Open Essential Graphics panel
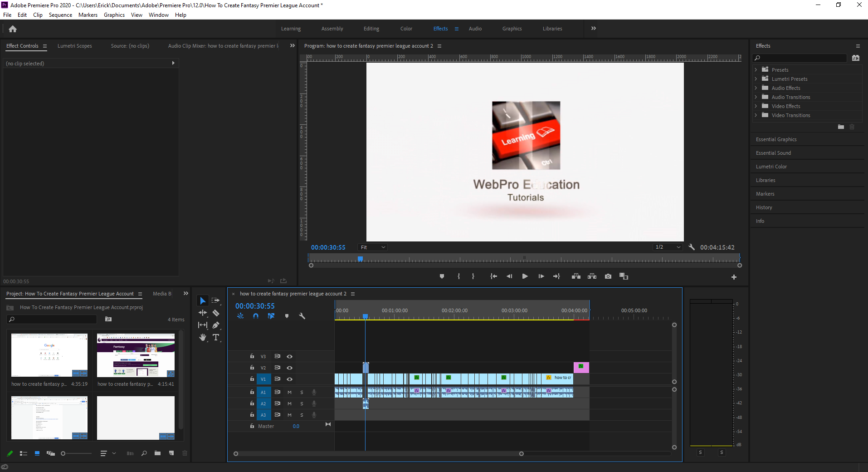868x472 pixels. tap(776, 139)
